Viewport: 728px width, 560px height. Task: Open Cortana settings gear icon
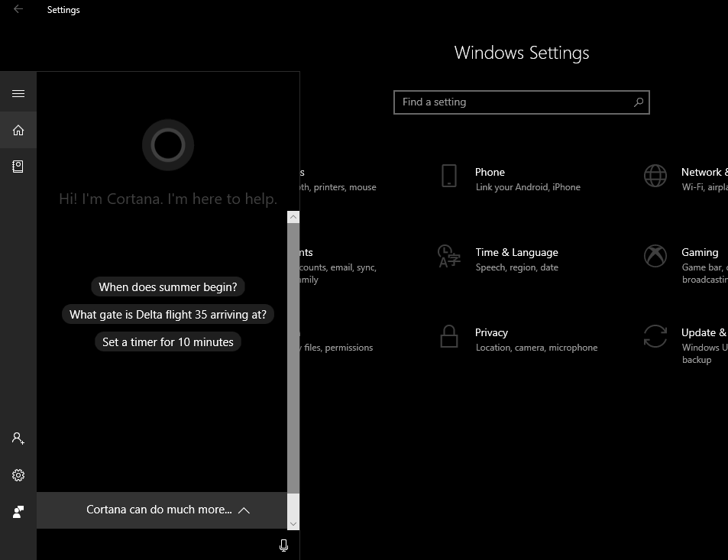[18, 475]
